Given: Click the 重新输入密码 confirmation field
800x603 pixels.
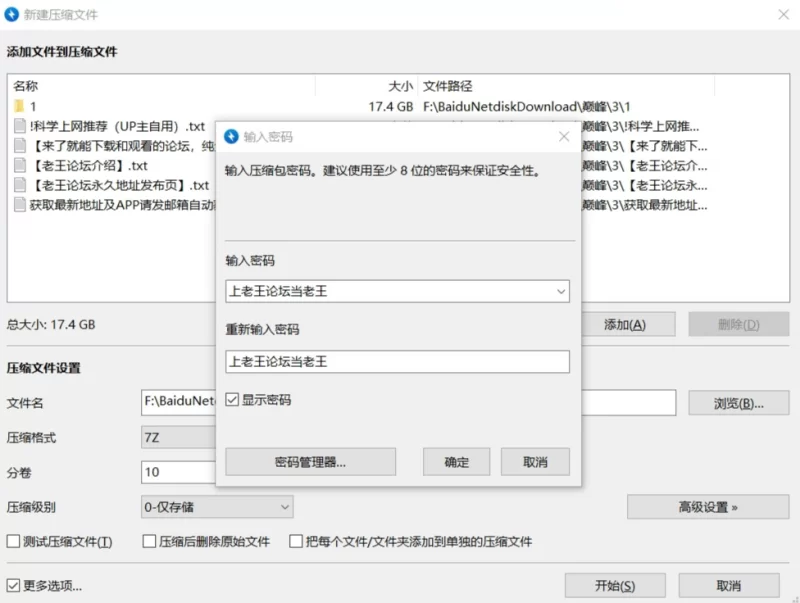Looking at the screenshot, I should 397,362.
